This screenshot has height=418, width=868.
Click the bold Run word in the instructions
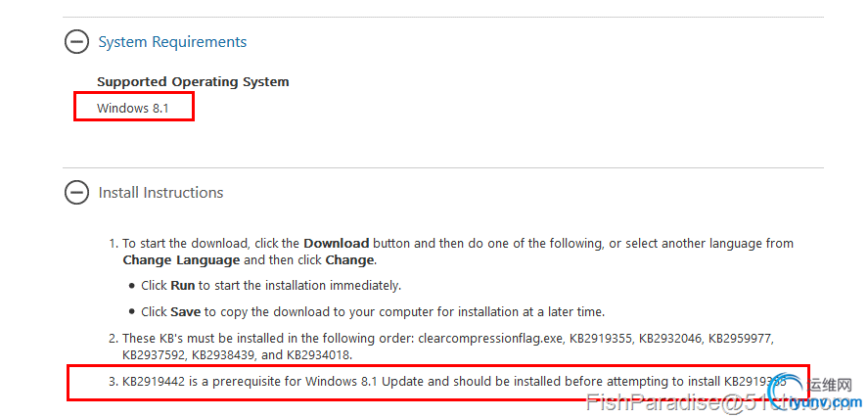coord(182,285)
